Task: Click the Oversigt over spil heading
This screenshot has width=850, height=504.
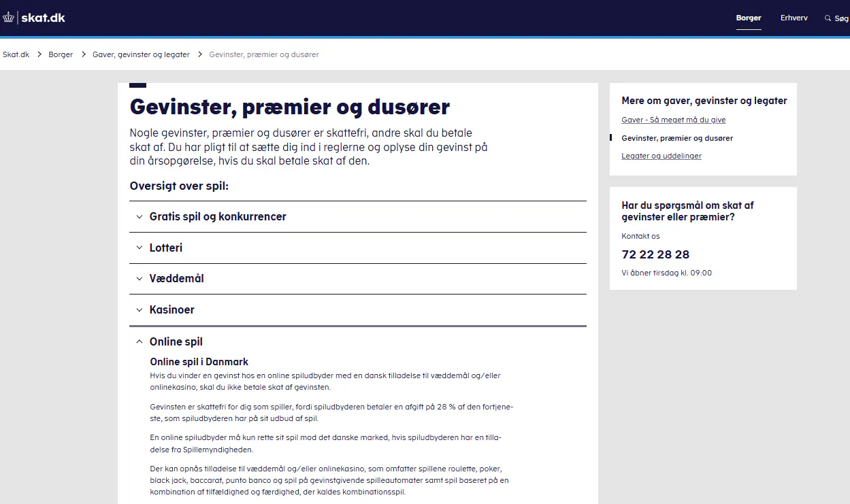Action: (x=179, y=186)
